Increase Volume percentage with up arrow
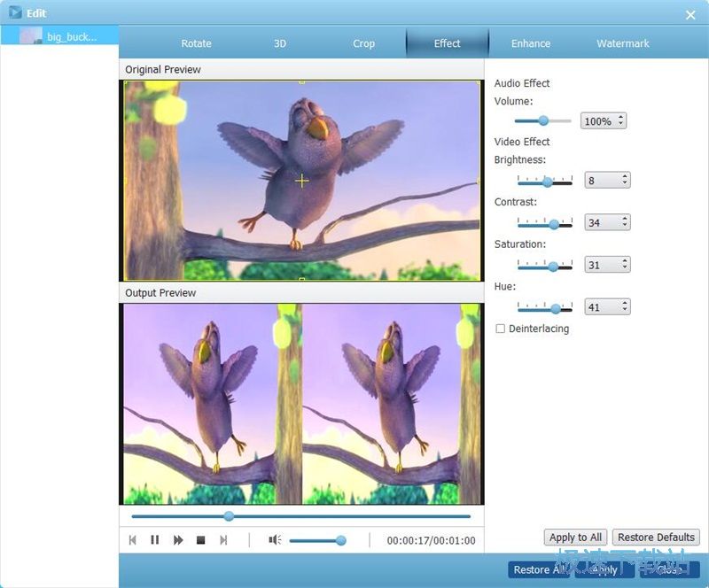709x588 pixels. click(x=621, y=117)
